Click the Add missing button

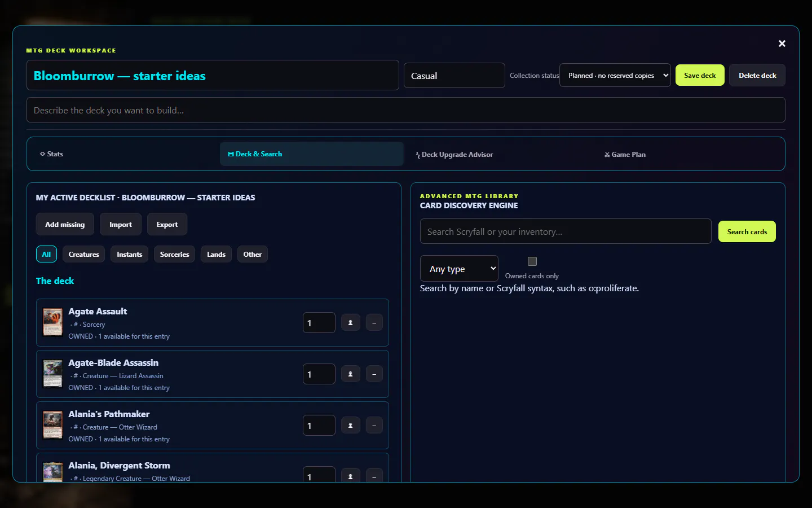coord(65,224)
